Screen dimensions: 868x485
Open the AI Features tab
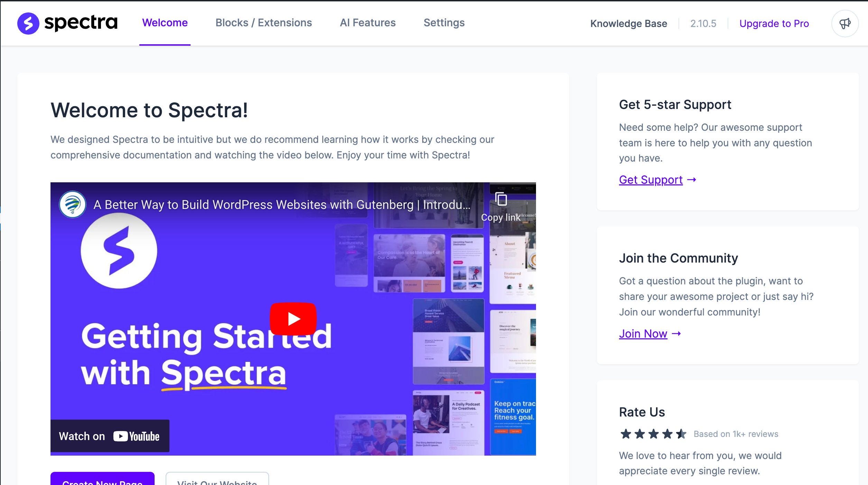click(368, 23)
